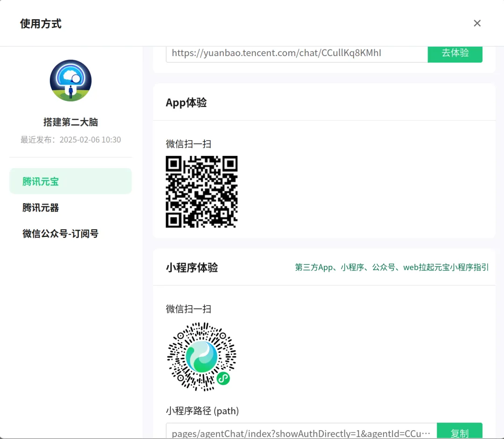504x439 pixels.
Task: Click the 搭建第二大脑 agent avatar
Action: coord(71,80)
